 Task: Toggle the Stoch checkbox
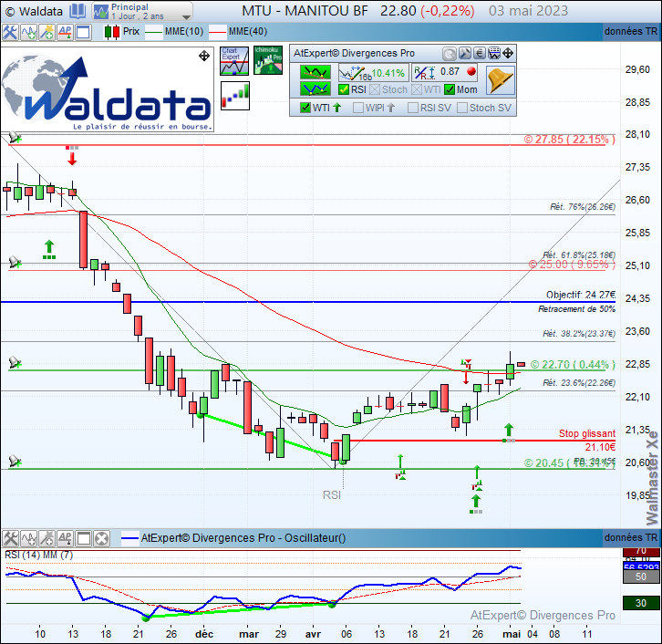click(x=374, y=89)
